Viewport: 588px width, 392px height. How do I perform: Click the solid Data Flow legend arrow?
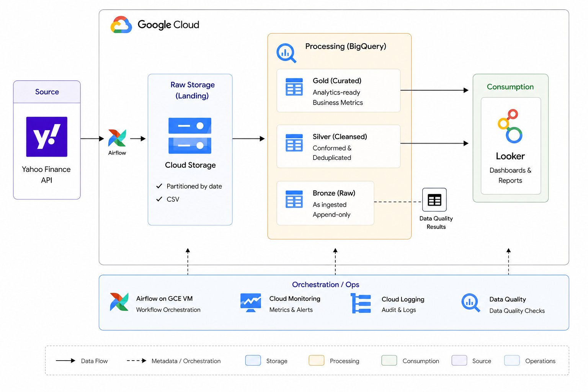65,361
